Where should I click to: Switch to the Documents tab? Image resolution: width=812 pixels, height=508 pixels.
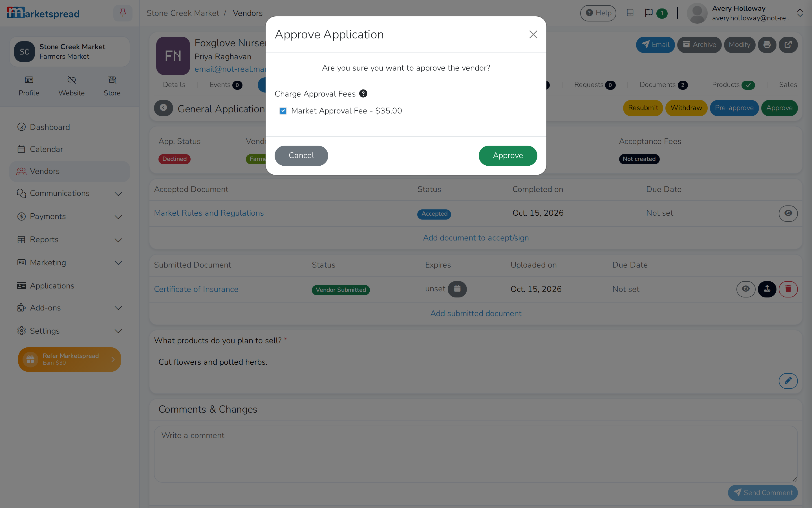pos(663,85)
